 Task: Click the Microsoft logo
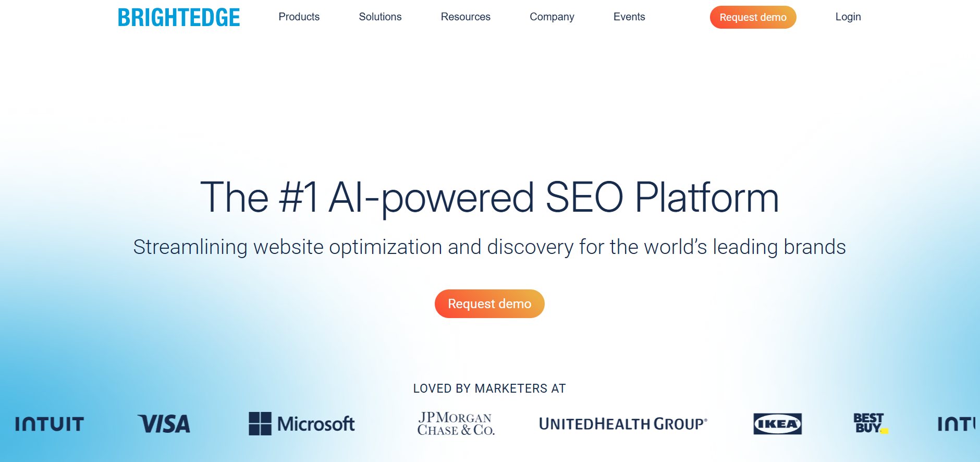coord(302,424)
